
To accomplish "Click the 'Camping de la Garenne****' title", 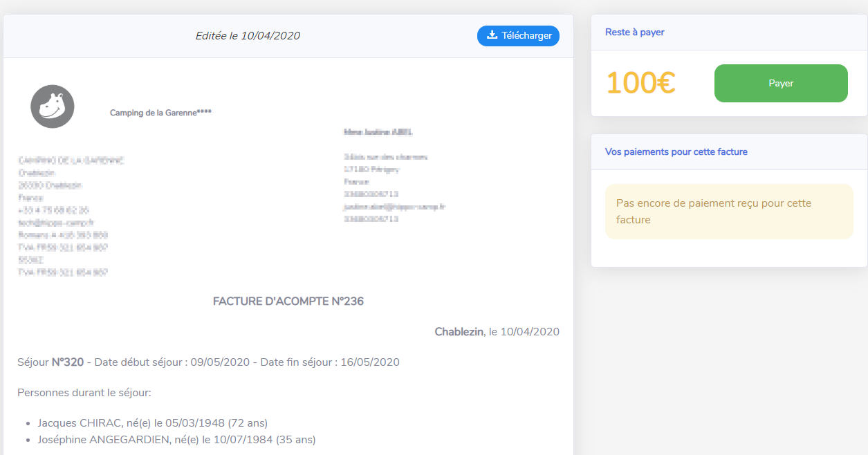I will pos(160,113).
